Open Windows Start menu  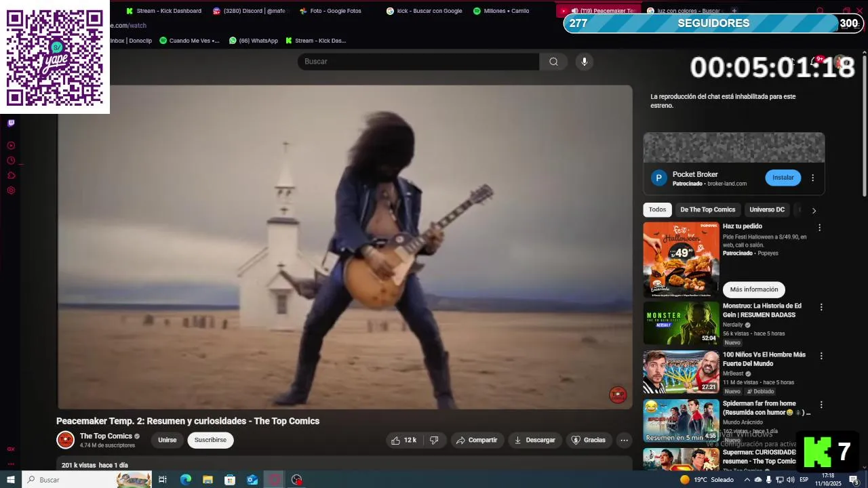click(11, 480)
